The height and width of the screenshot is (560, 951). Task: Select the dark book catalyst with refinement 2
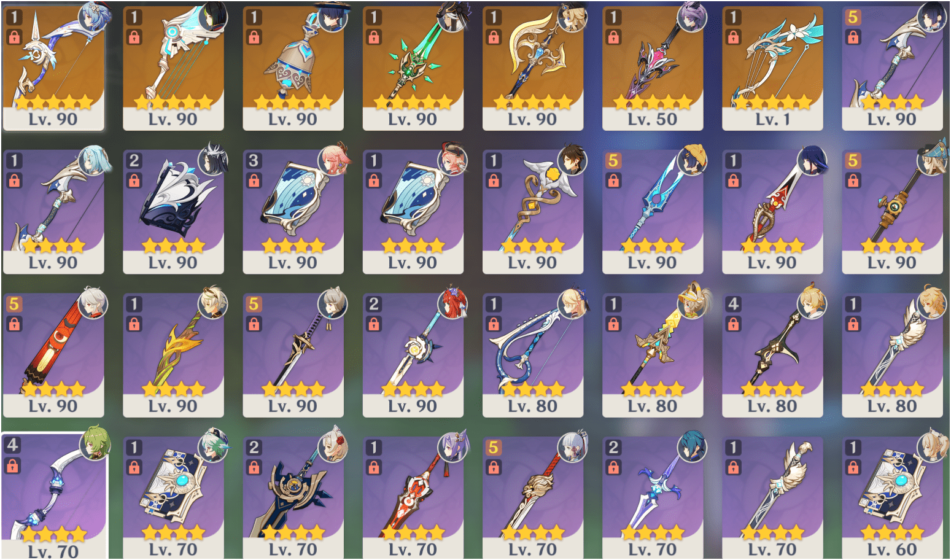(173, 211)
